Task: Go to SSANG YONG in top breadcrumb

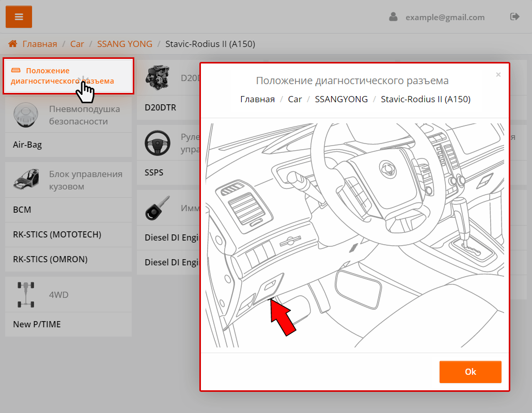Action: pos(124,44)
